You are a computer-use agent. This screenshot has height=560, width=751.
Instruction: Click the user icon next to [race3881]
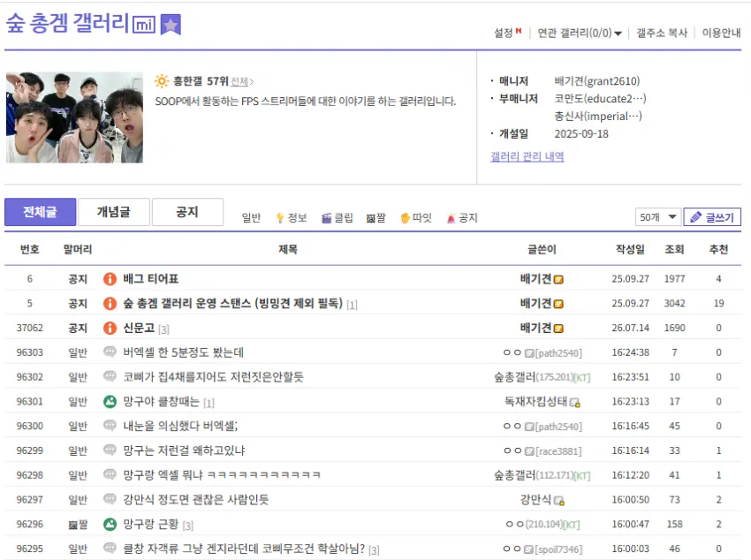[x=529, y=451]
